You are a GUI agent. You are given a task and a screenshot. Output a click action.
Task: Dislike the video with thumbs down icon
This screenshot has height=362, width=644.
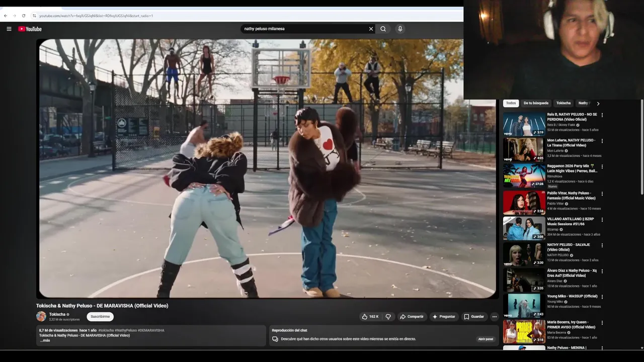(x=388, y=317)
